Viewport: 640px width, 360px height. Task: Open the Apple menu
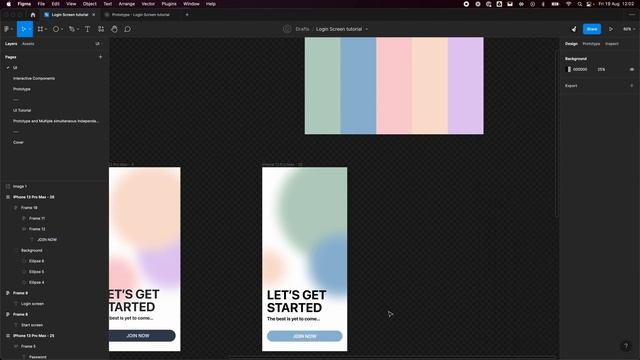tap(8, 4)
